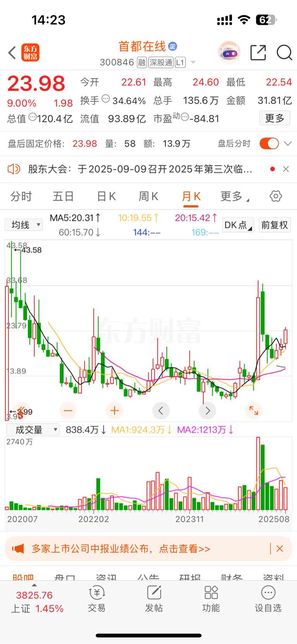Tap the robot assistant avatar icon
Viewport: 297px width, 644px height.
[229, 52]
